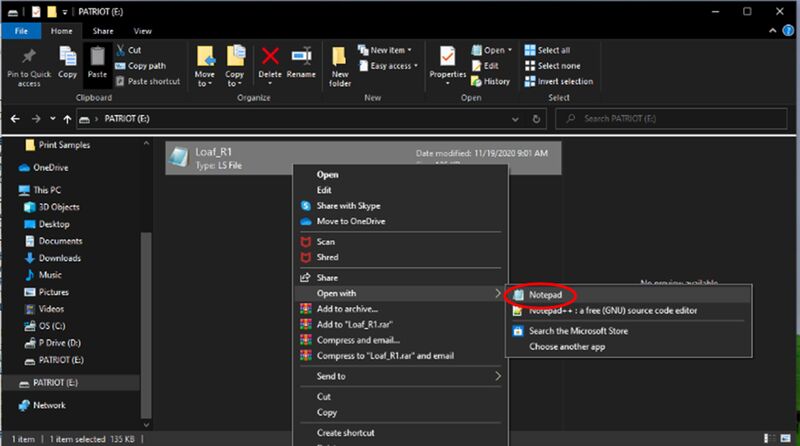800x446 pixels.
Task: Select the Home tab
Action: pyautogui.click(x=61, y=31)
